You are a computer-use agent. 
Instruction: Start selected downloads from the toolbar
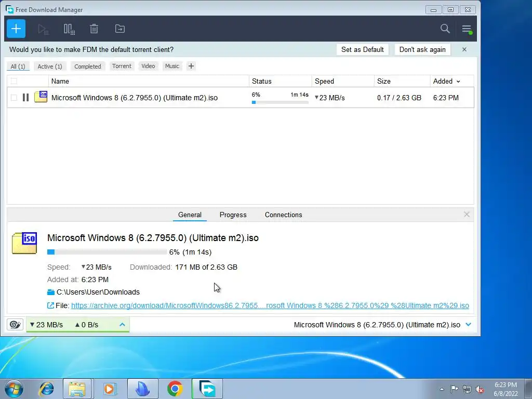(x=43, y=29)
